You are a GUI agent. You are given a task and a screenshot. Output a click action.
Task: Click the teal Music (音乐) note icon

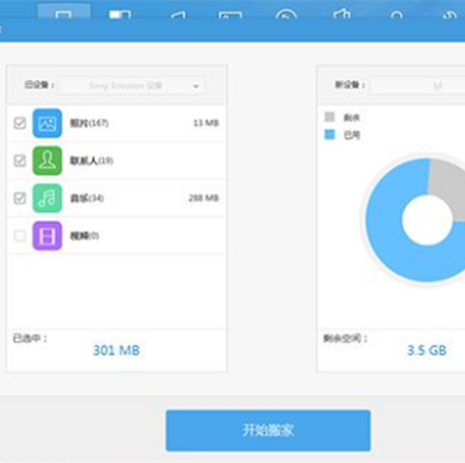pos(47,198)
